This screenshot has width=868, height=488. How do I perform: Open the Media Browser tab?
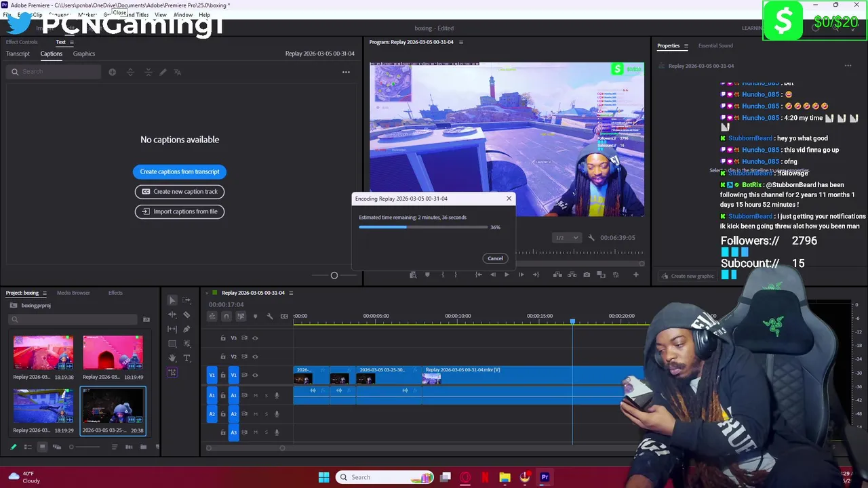coord(73,293)
